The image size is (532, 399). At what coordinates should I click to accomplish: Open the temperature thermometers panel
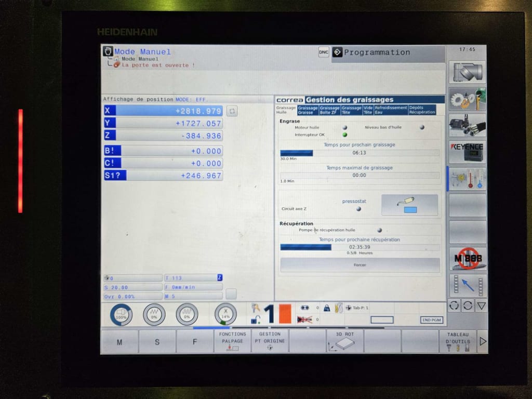pos(467,178)
